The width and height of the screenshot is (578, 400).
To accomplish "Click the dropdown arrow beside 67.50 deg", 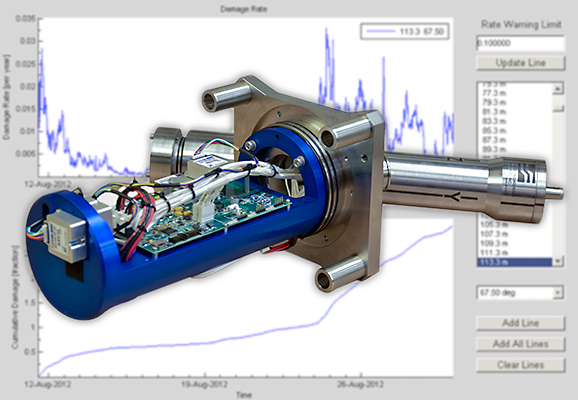I will tap(558, 293).
